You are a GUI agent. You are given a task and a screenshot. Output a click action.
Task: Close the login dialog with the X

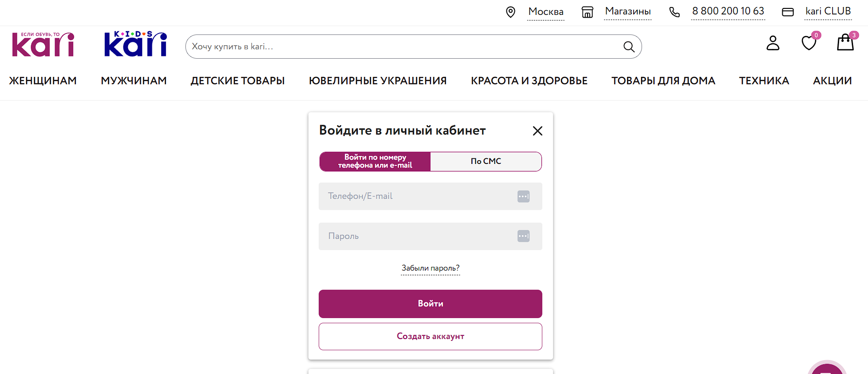click(x=537, y=131)
